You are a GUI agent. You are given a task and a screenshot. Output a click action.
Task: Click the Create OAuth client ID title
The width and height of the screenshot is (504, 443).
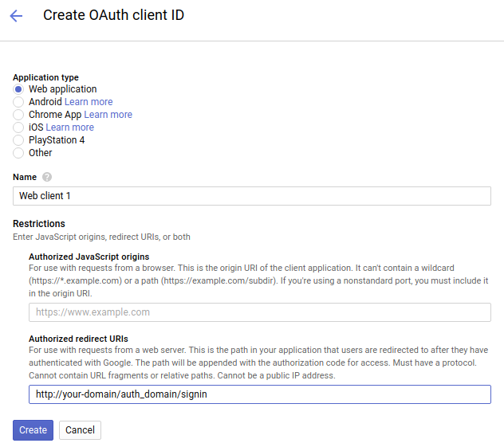pos(113,15)
